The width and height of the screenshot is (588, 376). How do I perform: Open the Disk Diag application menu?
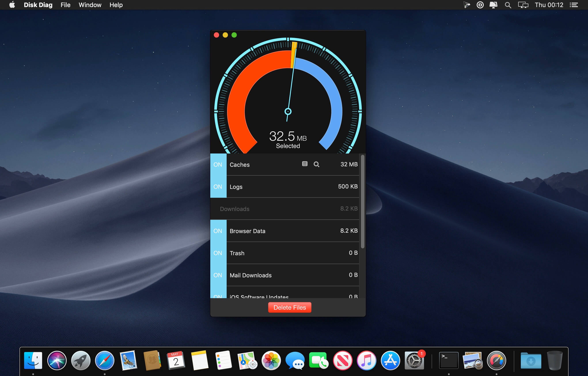(x=38, y=5)
